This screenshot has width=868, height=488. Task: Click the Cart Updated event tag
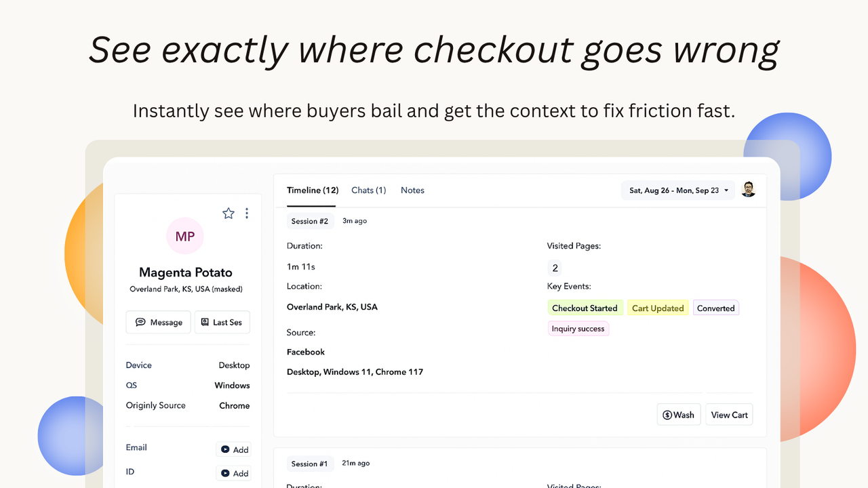pos(658,308)
